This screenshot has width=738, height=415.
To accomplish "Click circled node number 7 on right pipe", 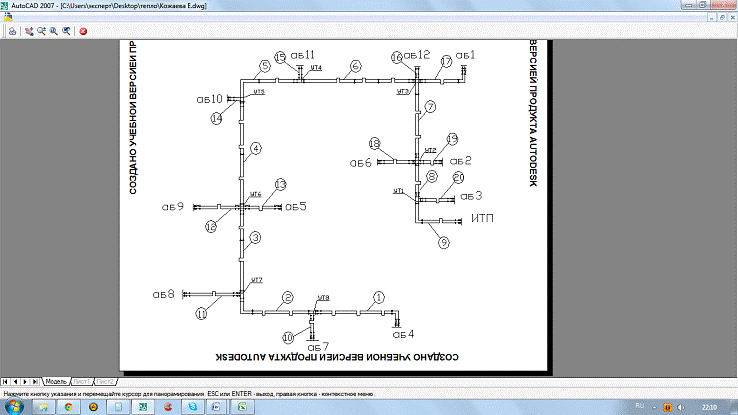I will (x=430, y=107).
